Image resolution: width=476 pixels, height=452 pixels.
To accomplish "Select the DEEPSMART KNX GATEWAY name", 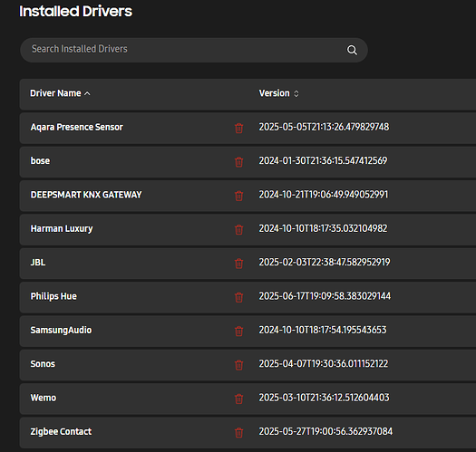I will [86, 195].
